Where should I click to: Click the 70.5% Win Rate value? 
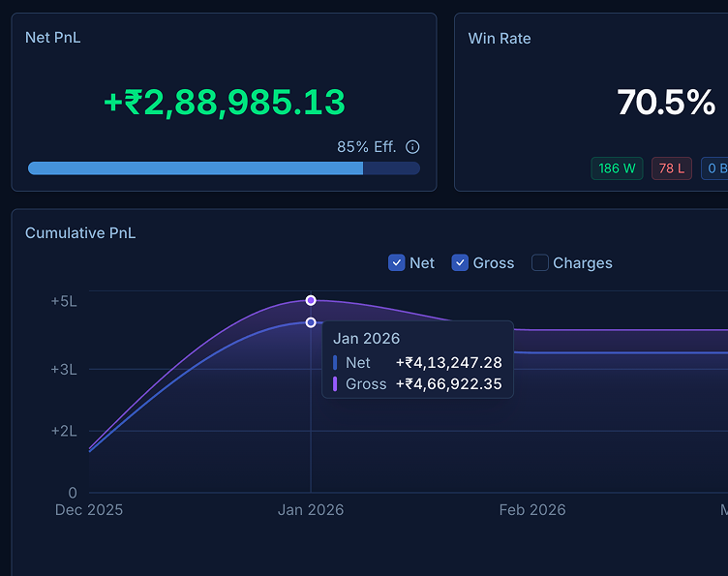pos(665,102)
